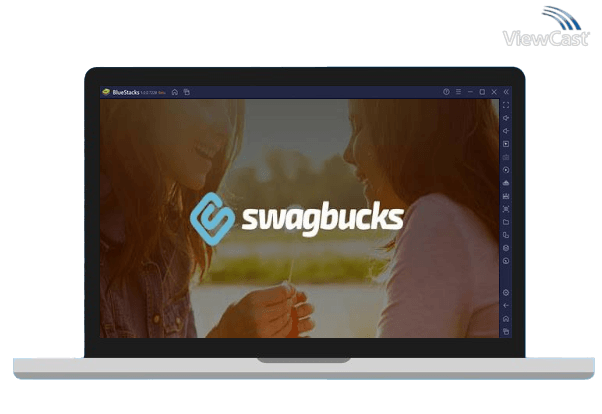Click the sidebar icon second below the folder

pos(506,248)
